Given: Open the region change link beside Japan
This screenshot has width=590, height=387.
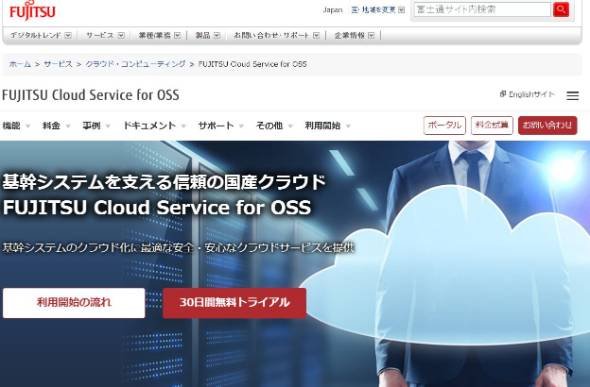Looking at the screenshot, I should (x=378, y=10).
